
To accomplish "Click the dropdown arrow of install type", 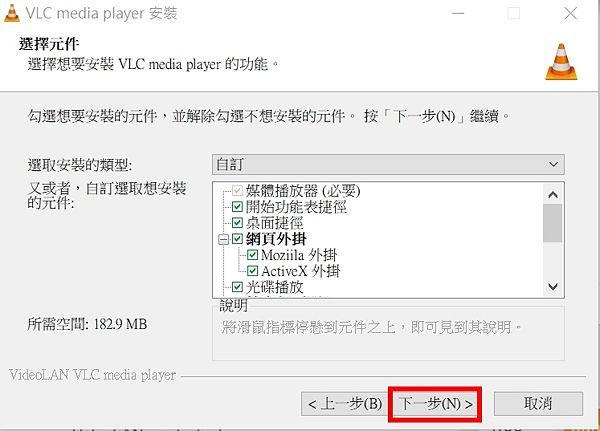I will point(553,165).
